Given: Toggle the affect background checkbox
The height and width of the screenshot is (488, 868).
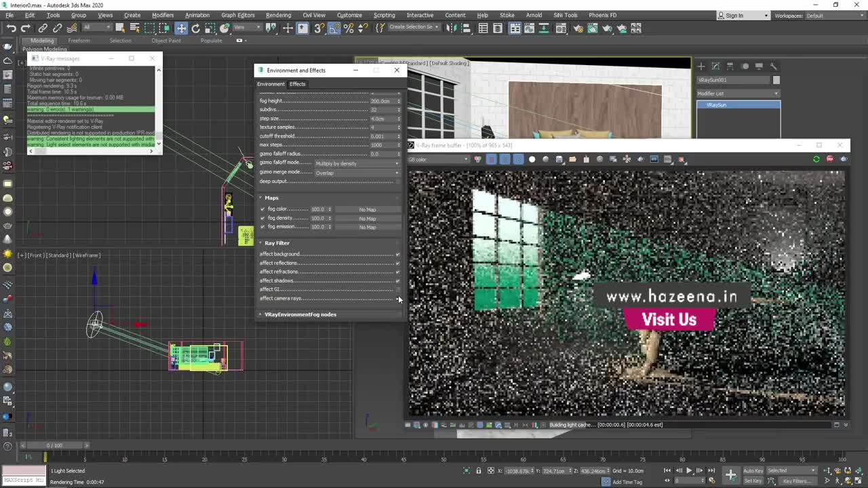Looking at the screenshot, I should pyautogui.click(x=397, y=254).
